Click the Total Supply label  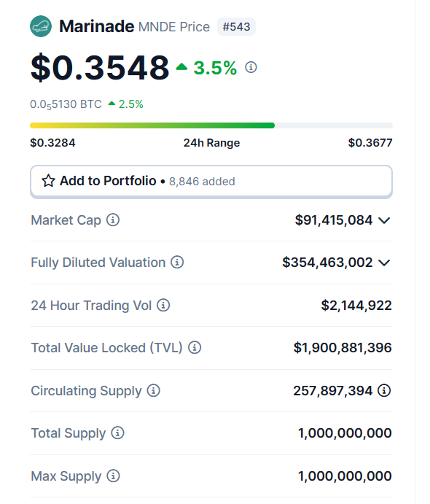68,433
